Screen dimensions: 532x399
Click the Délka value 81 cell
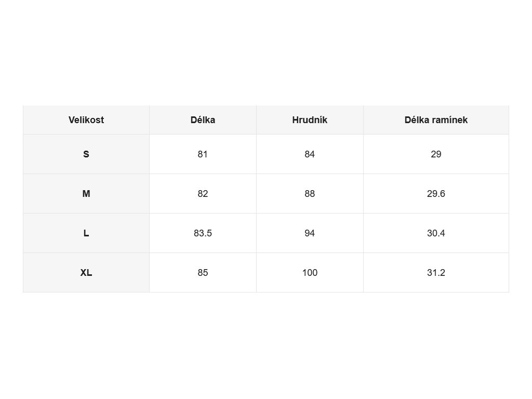coord(203,154)
